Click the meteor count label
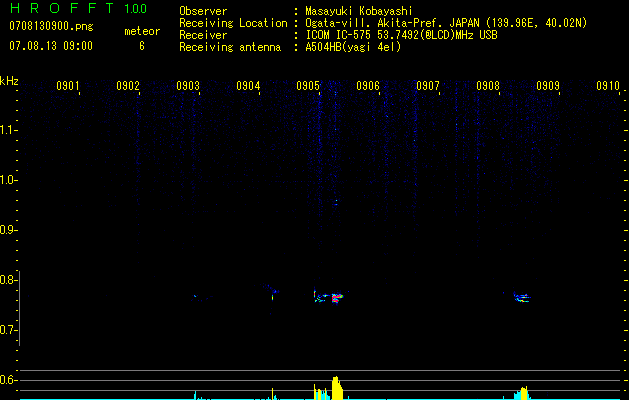Viewport: 629px width, 400px height. tap(142, 31)
